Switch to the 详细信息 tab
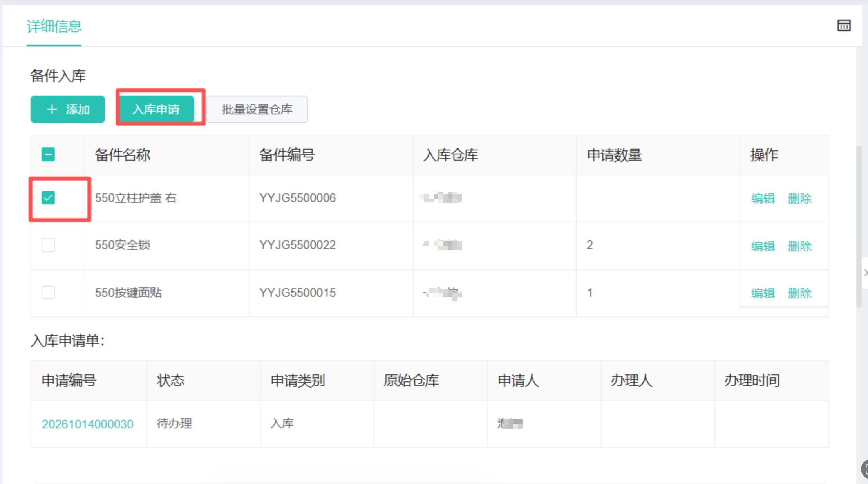The image size is (868, 484). (x=54, y=27)
